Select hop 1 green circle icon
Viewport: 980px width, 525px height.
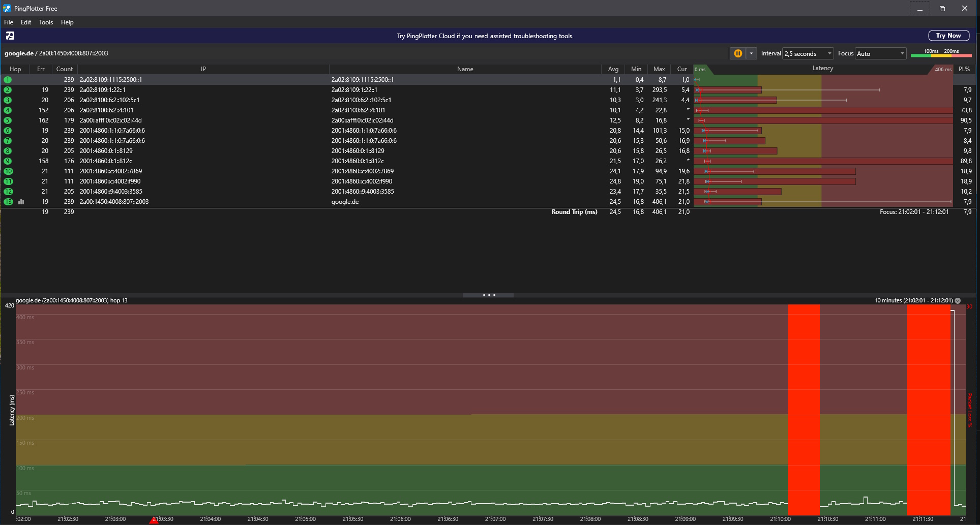coord(8,80)
